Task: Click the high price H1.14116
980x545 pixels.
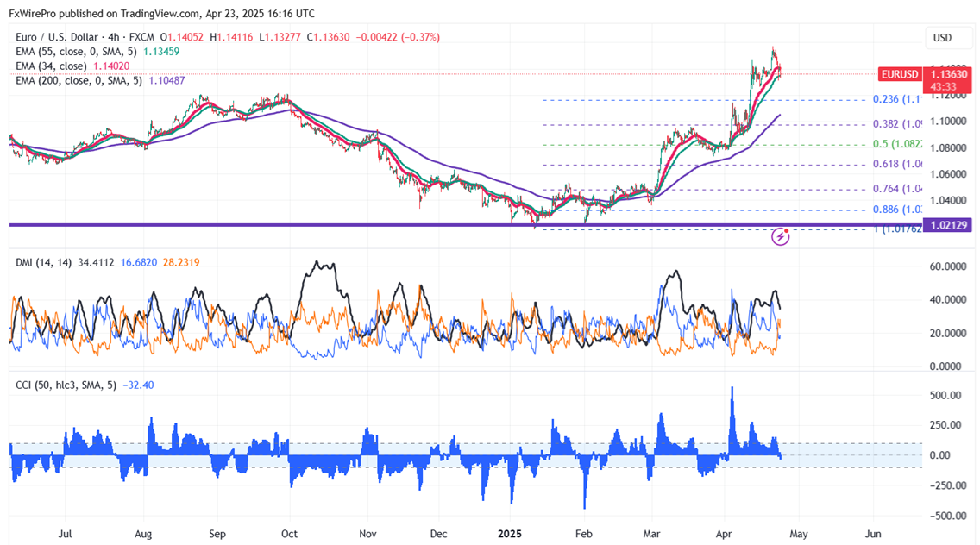Action: click(231, 37)
